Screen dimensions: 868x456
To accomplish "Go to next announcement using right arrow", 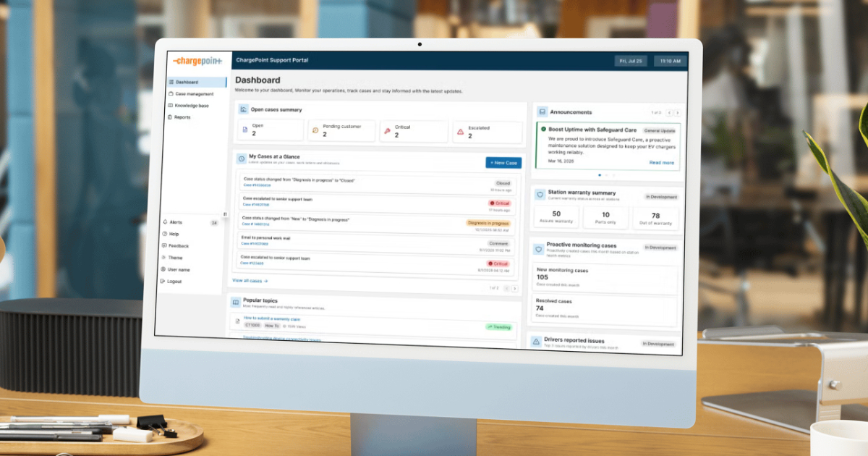I will (677, 113).
